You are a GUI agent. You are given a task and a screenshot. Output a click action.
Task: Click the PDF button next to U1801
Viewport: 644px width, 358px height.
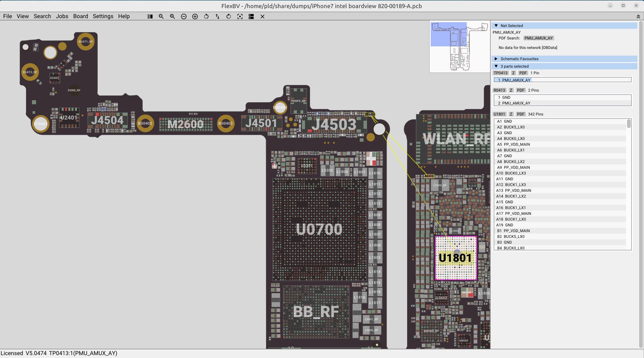(x=521, y=114)
